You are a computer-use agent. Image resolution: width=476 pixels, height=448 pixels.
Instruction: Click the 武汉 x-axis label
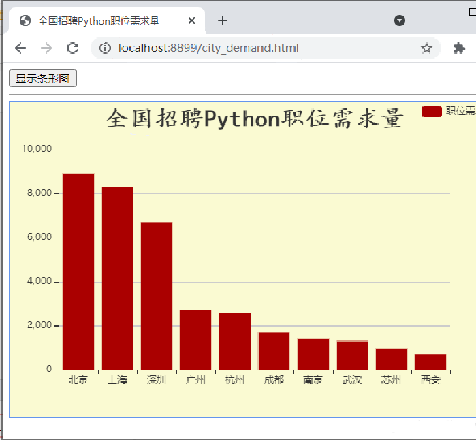tap(353, 380)
